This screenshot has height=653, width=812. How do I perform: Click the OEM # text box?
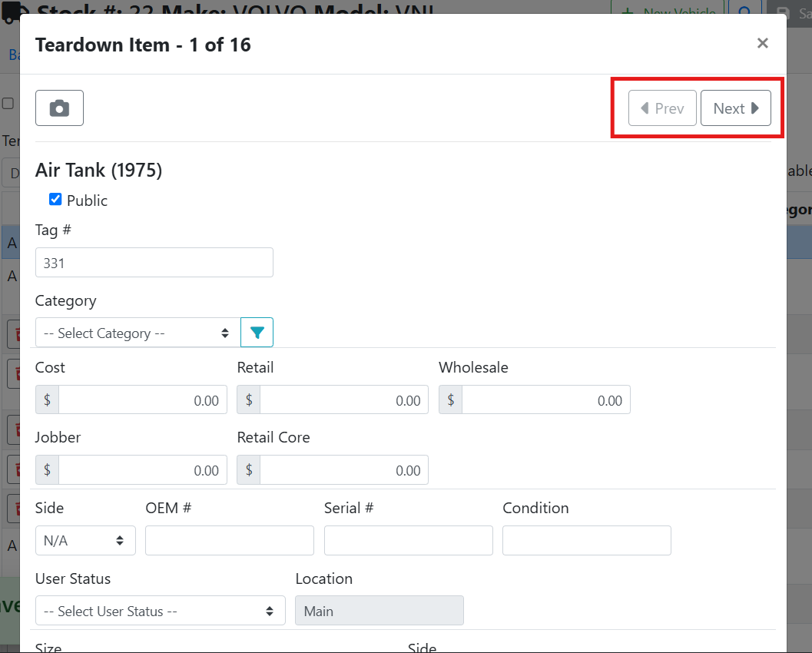coord(229,540)
